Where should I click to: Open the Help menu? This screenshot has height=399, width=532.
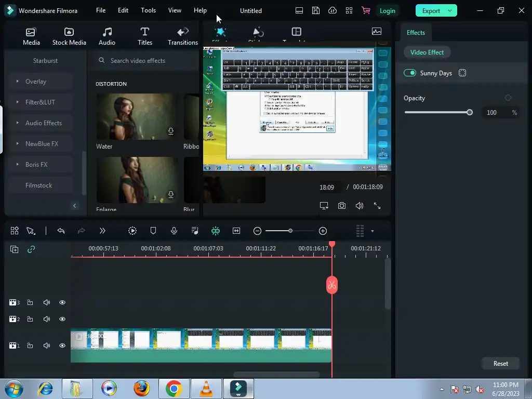(x=200, y=10)
